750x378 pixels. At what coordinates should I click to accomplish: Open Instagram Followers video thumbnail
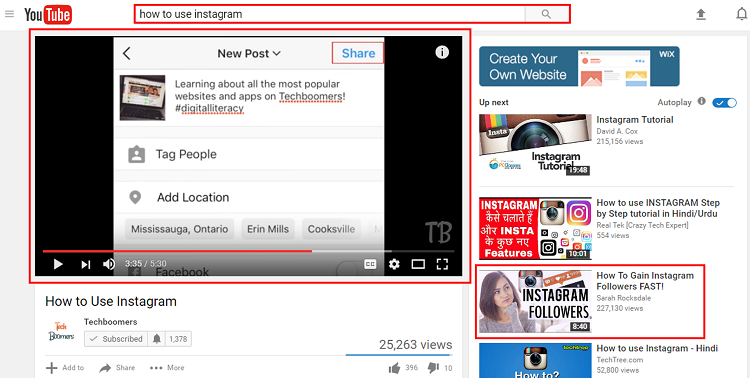(535, 301)
